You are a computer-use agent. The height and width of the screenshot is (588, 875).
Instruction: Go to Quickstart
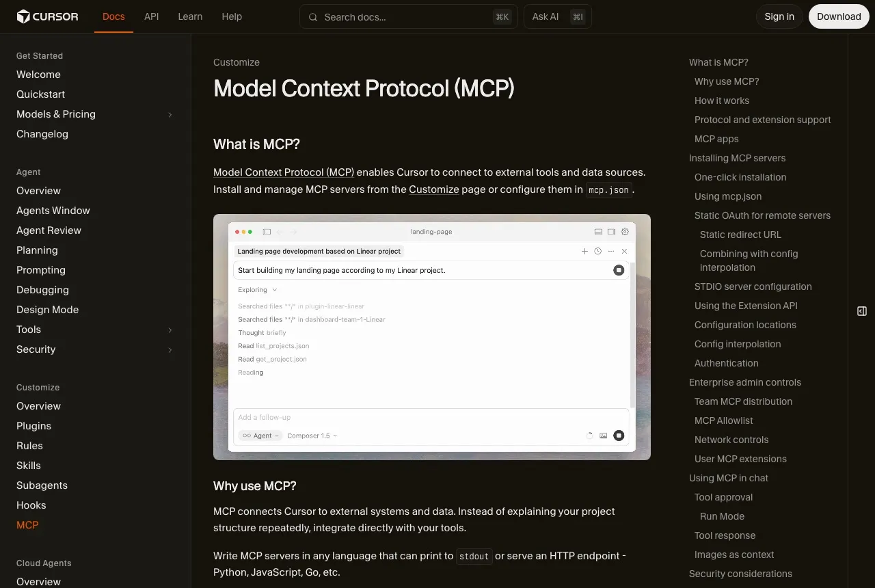pyautogui.click(x=40, y=94)
